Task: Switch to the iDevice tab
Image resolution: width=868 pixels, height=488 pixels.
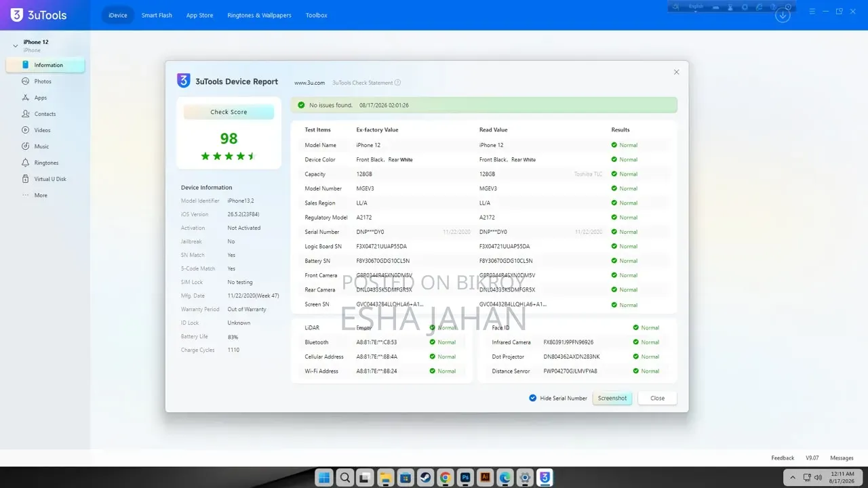Action: pos(118,15)
